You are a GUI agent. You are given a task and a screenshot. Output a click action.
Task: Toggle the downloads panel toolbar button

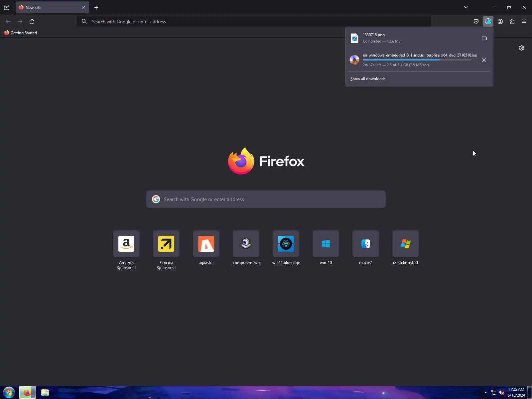point(488,22)
